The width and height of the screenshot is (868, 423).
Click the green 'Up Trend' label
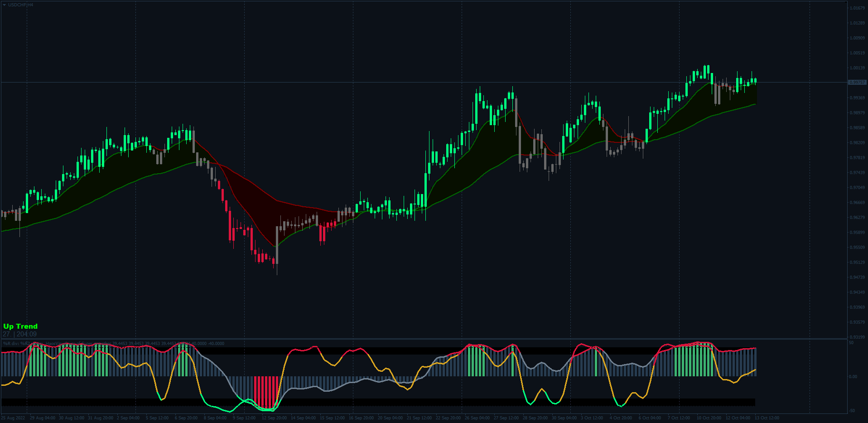[x=20, y=326]
